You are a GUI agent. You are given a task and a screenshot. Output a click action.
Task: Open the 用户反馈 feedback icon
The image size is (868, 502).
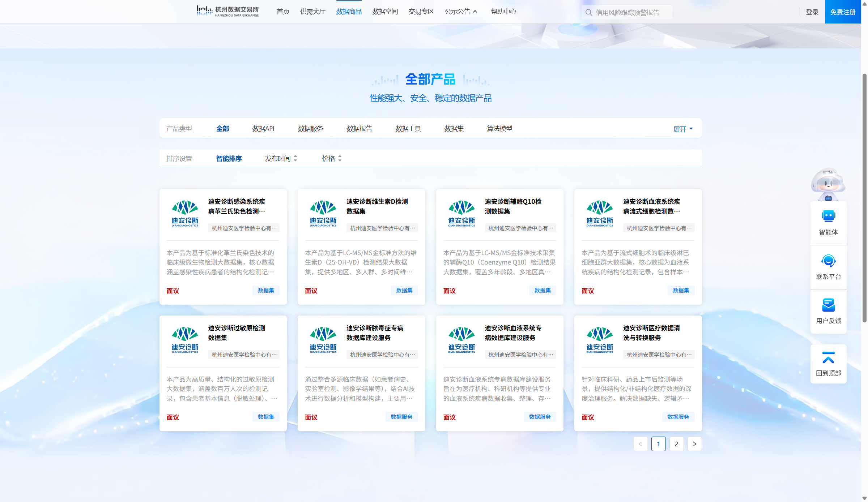[x=828, y=305]
